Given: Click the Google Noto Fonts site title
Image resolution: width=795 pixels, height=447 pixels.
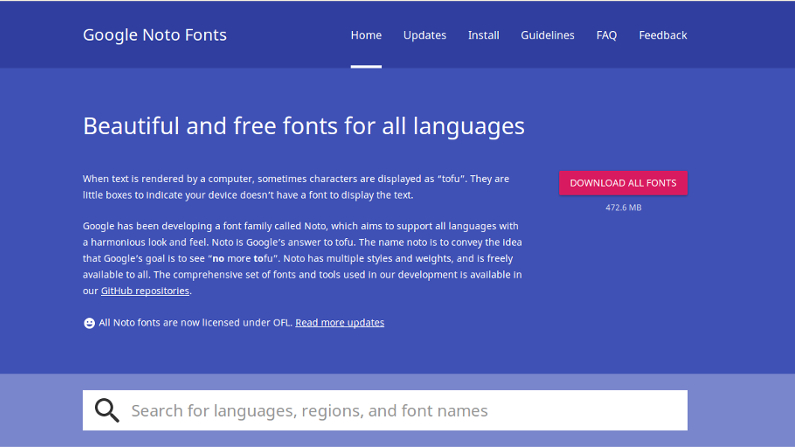Looking at the screenshot, I should pos(155,35).
